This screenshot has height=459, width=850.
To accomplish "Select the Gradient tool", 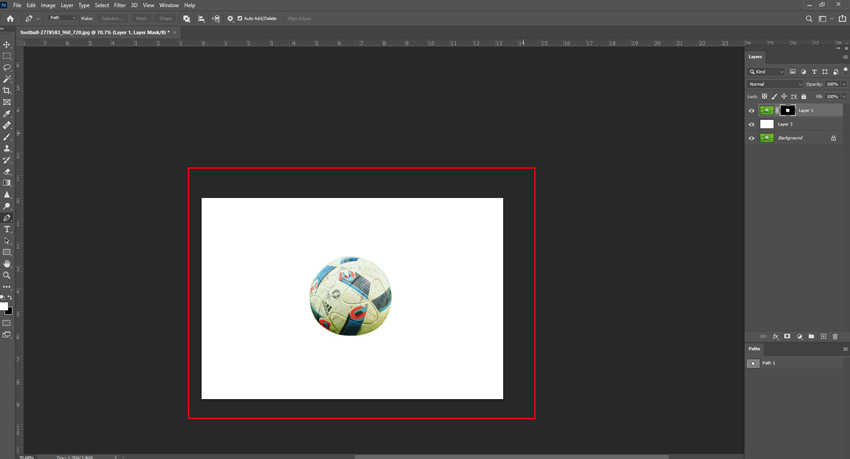I will [7, 183].
